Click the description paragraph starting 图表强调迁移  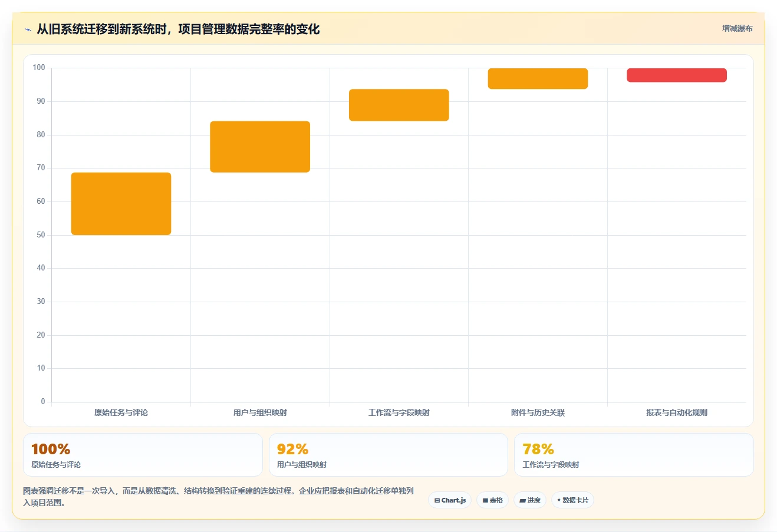coord(219,497)
